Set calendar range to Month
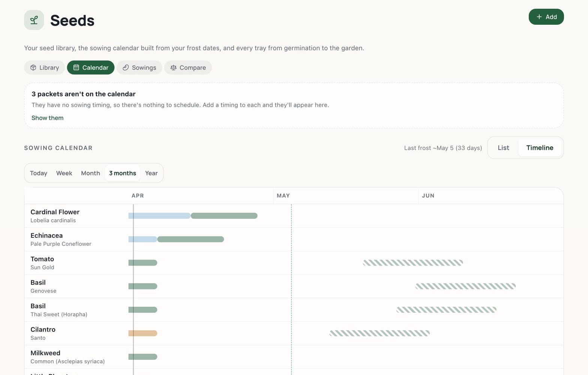The height and width of the screenshot is (375, 588). click(90, 173)
